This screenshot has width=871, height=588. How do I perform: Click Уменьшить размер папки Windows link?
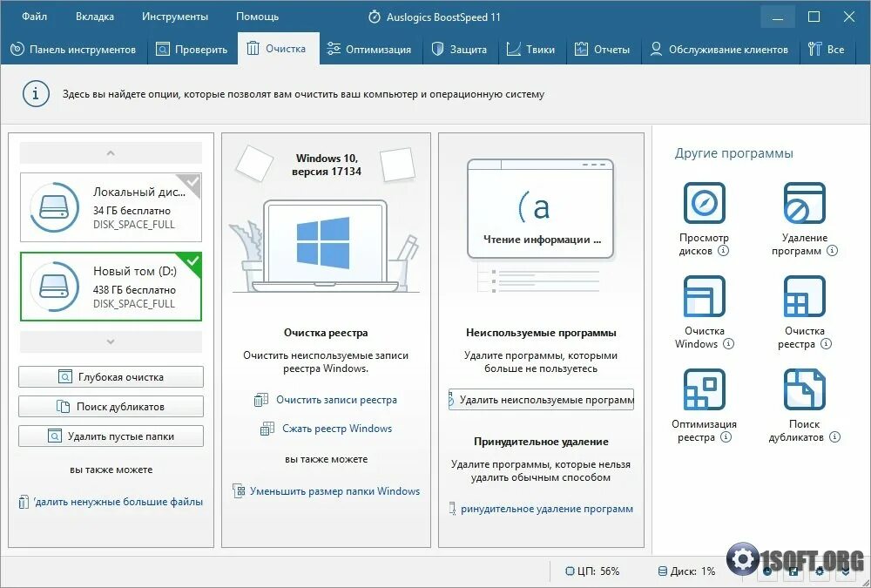335,491
